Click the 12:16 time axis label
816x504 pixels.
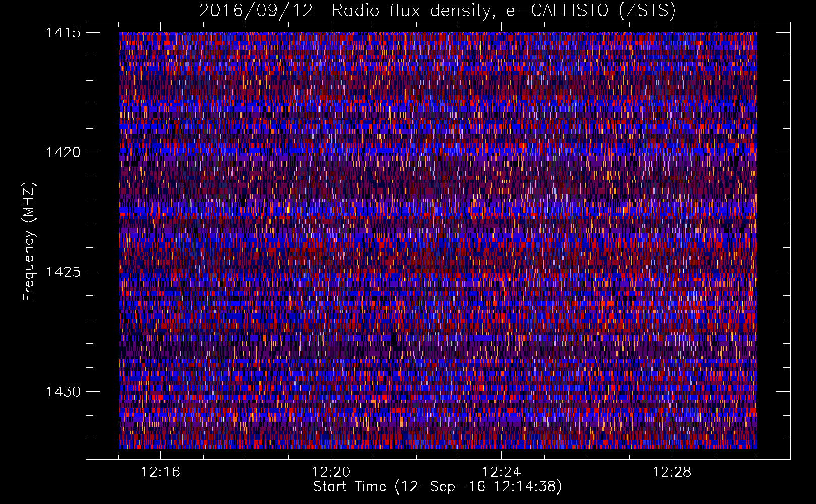160,472
